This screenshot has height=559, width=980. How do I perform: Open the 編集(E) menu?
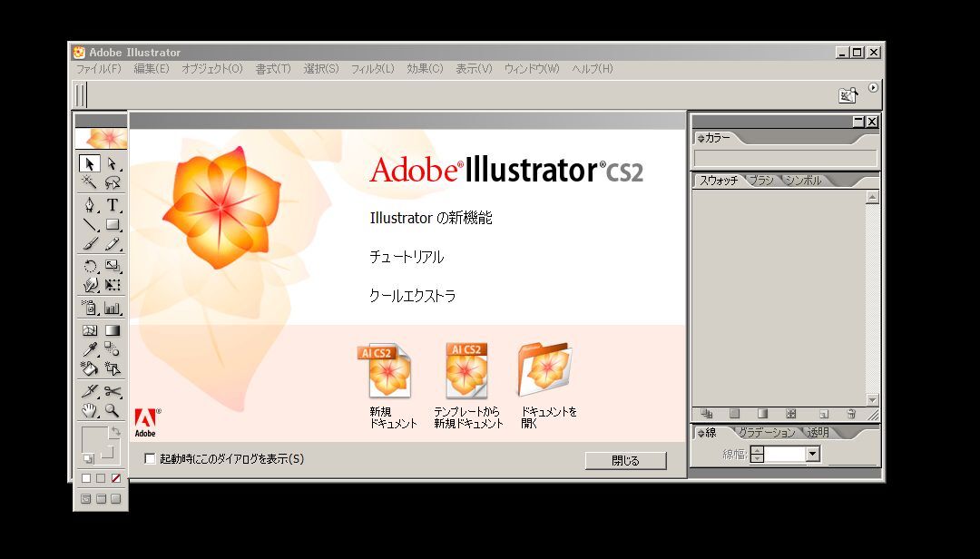[152, 69]
